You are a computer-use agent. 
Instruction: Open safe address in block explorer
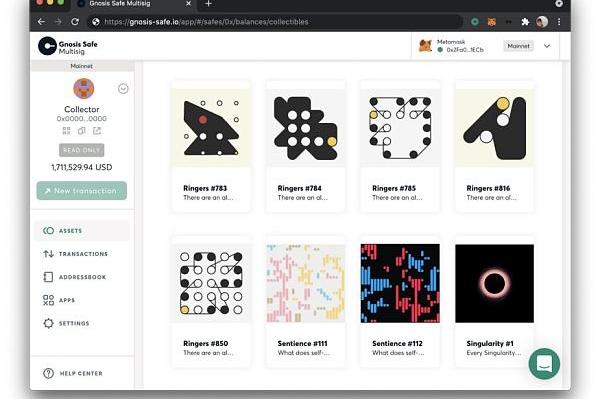pos(97,131)
